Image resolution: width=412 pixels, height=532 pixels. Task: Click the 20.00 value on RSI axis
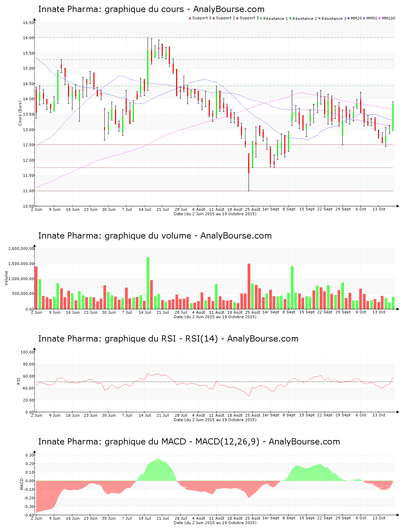pyautogui.click(x=28, y=401)
